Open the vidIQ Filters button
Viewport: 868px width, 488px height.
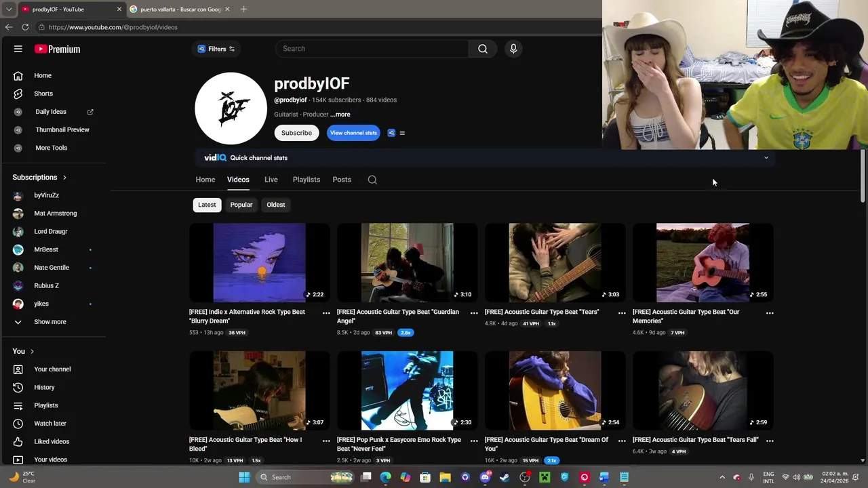[x=216, y=49]
